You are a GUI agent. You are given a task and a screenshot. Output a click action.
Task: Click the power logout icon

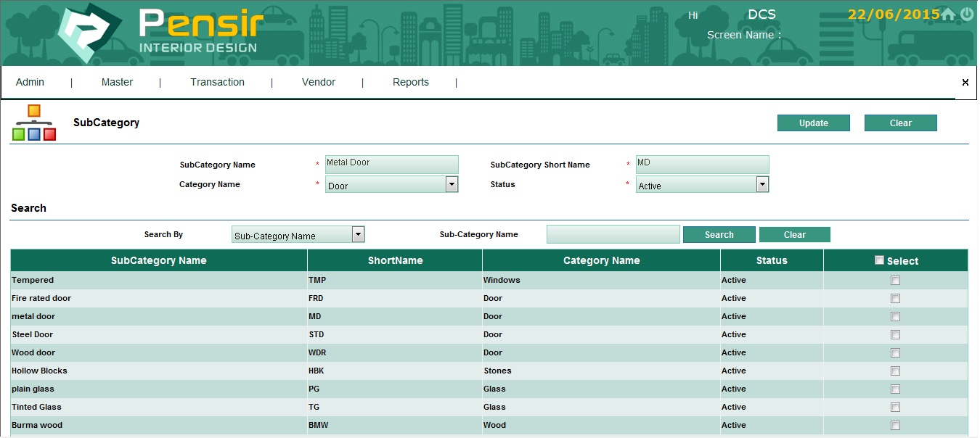[x=967, y=15]
